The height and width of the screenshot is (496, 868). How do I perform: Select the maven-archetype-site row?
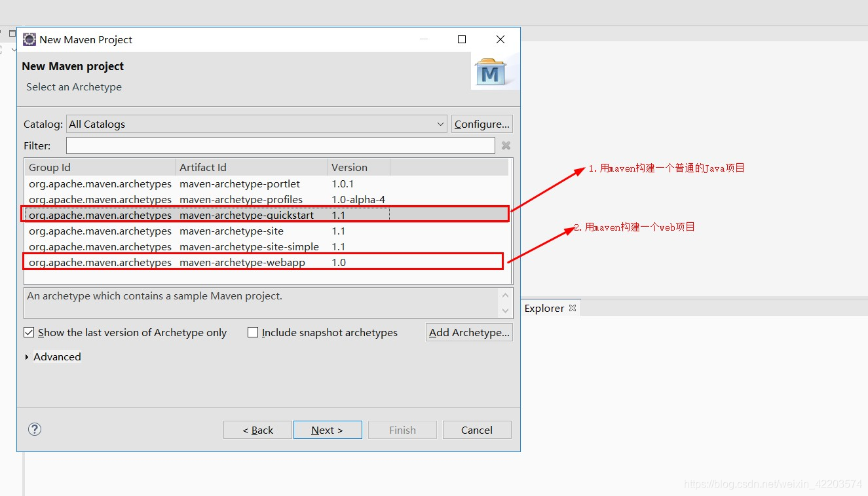[x=266, y=231]
